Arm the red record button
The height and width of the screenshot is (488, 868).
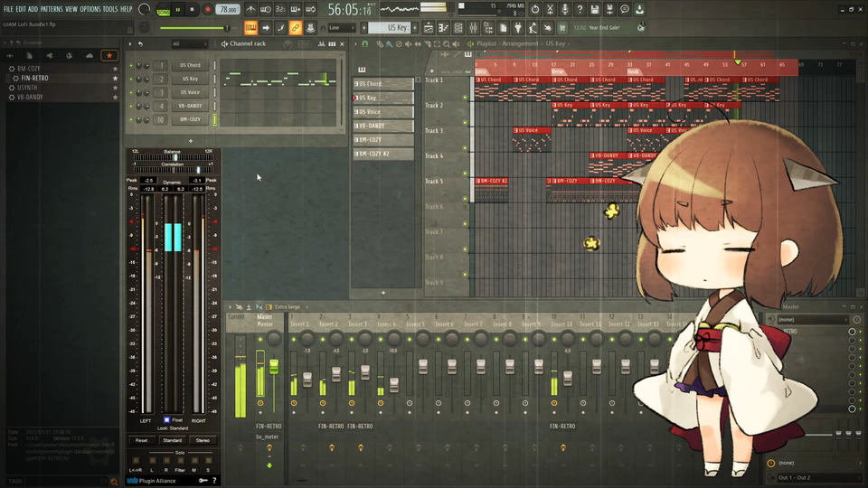click(x=208, y=9)
